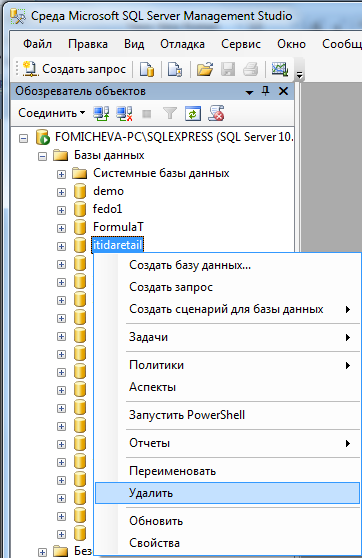Screen dimensions: 362x558
Task: Choose Запустить PowerShell
Action: click(x=227, y=415)
